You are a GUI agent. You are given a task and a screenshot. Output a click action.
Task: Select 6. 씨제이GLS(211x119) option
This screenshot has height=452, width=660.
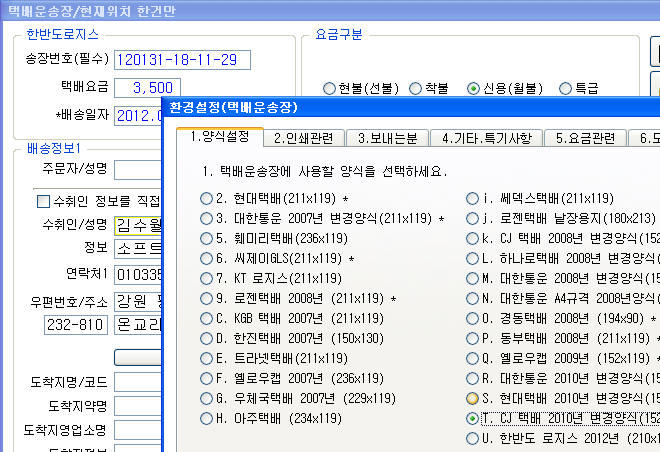[206, 258]
